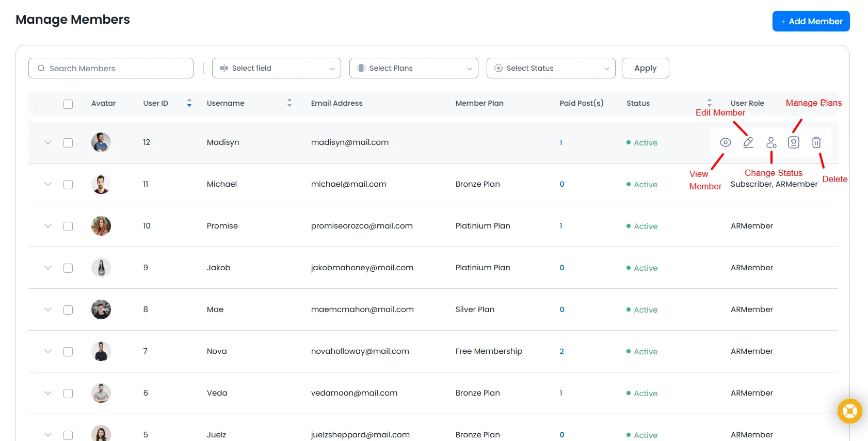Open the Select Status dropdown

click(x=551, y=68)
